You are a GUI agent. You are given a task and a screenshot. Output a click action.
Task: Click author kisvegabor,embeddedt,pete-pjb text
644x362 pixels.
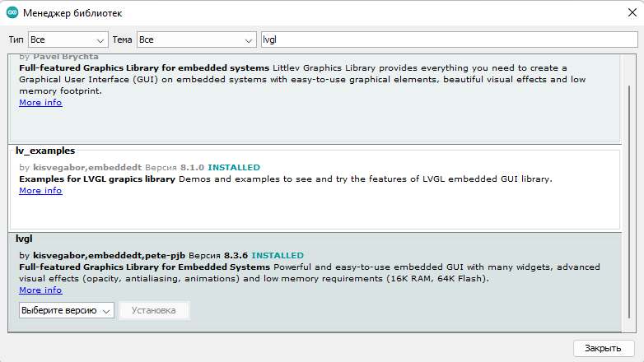coord(109,255)
